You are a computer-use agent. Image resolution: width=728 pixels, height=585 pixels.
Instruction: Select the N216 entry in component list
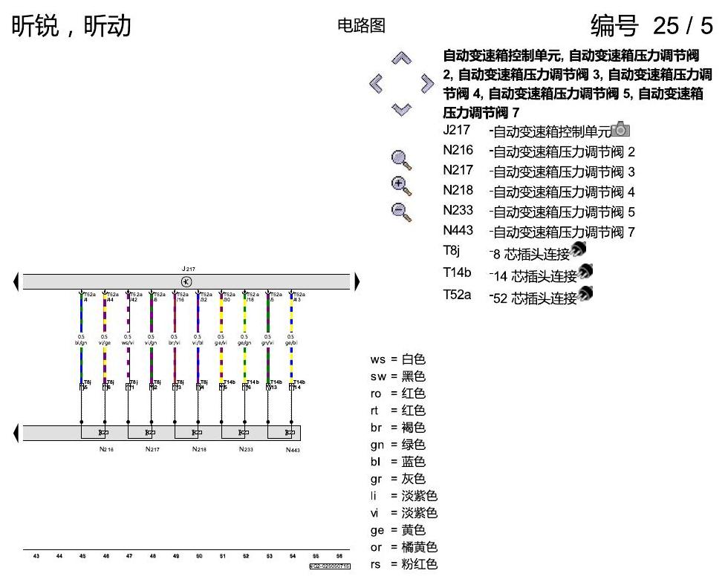click(539, 151)
